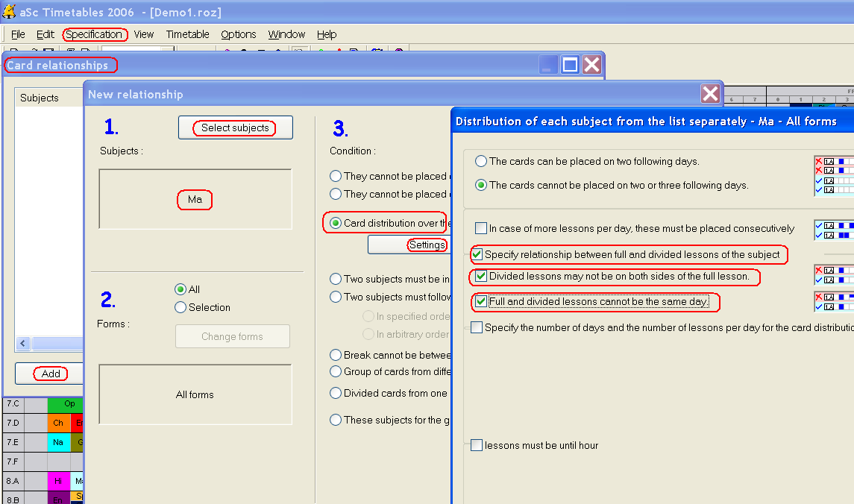The image size is (854, 504).
Task: Click the aSc Timetables app icon in title bar
Action: coord(10,11)
